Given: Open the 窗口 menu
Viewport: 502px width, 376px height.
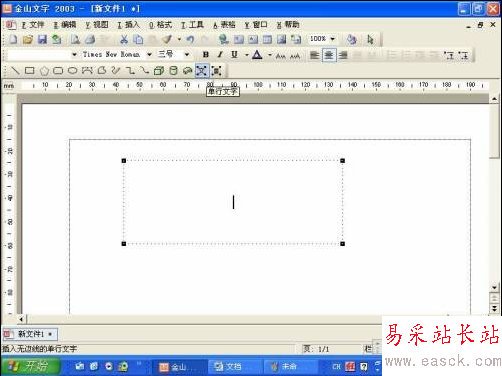Looking at the screenshot, I should tap(256, 25).
